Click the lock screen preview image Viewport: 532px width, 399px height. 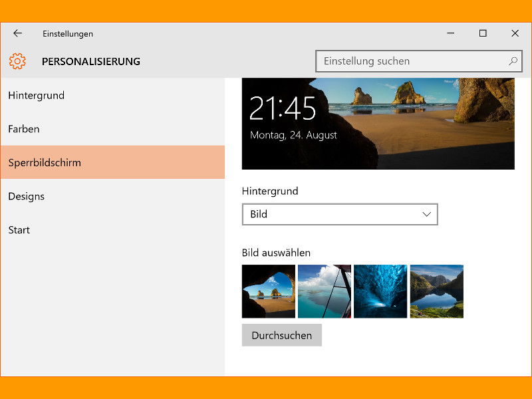pyautogui.click(x=378, y=124)
